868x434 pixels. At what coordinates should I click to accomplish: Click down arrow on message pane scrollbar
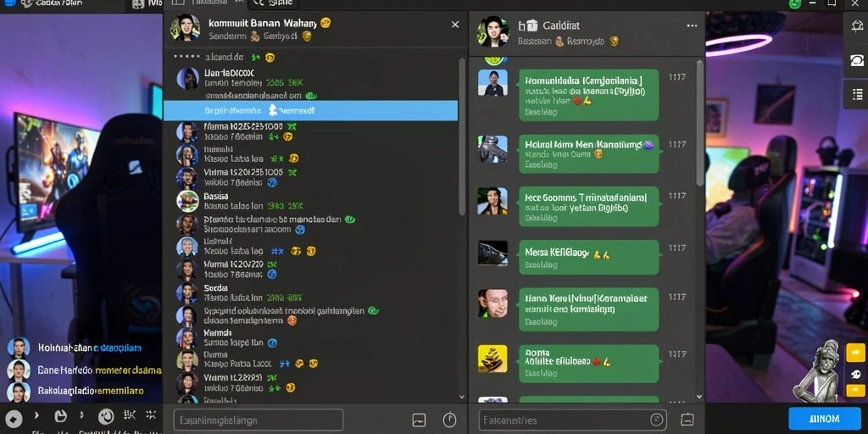[699, 397]
